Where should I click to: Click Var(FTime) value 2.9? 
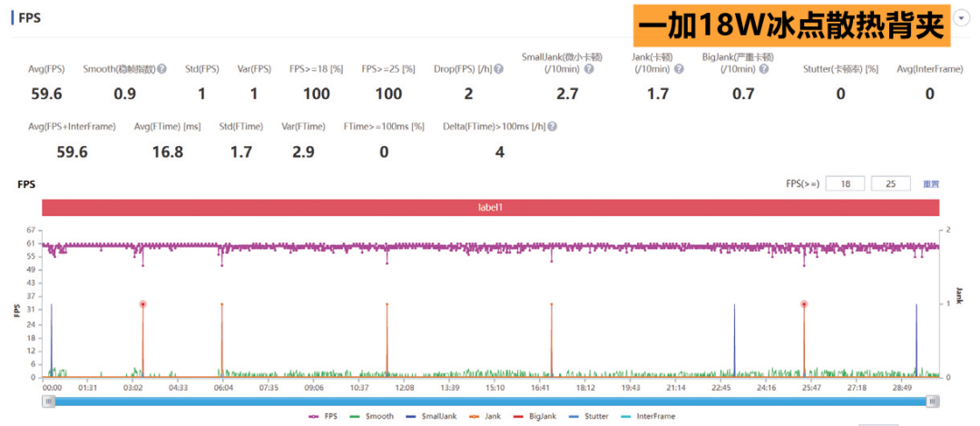click(x=303, y=152)
